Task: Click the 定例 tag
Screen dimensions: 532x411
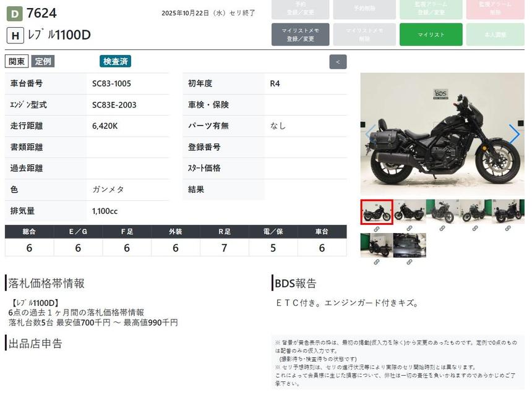Action: [x=43, y=61]
